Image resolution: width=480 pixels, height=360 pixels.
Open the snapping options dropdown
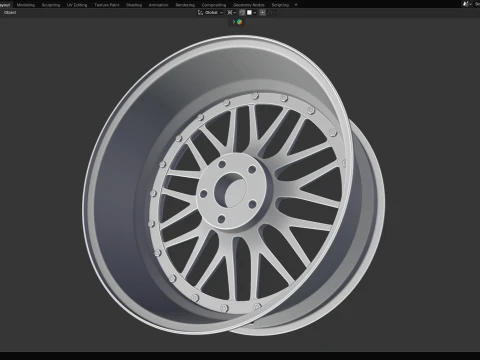pos(252,13)
